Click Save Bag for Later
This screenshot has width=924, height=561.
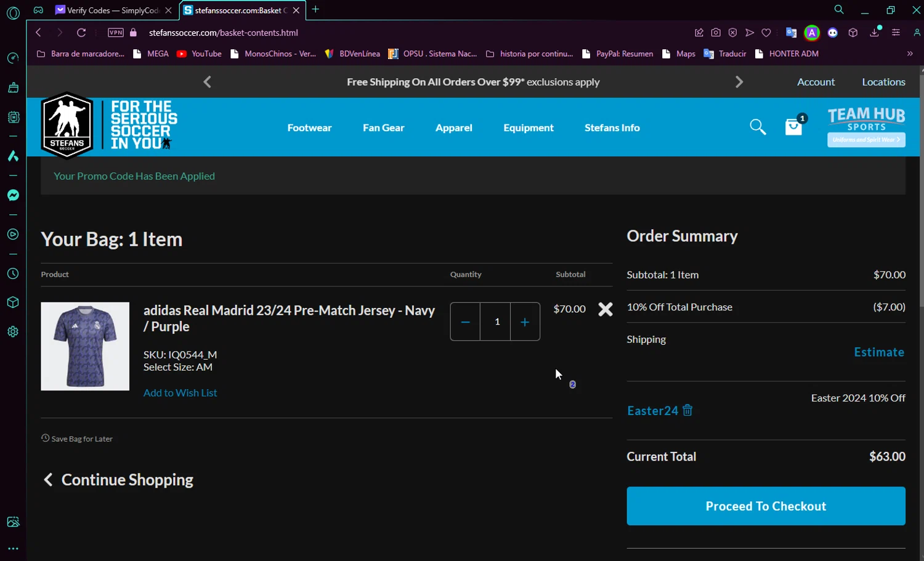[77, 438]
